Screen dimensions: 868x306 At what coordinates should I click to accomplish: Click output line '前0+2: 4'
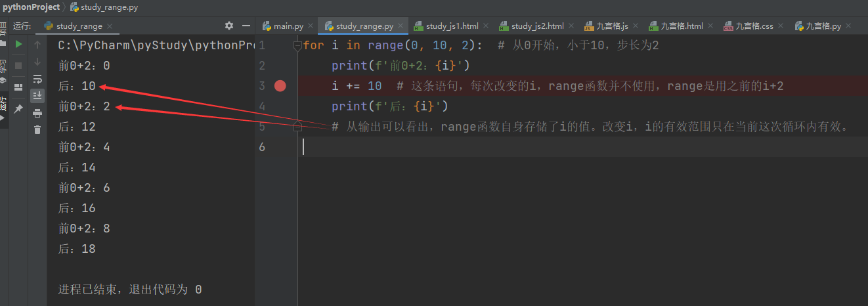point(84,147)
